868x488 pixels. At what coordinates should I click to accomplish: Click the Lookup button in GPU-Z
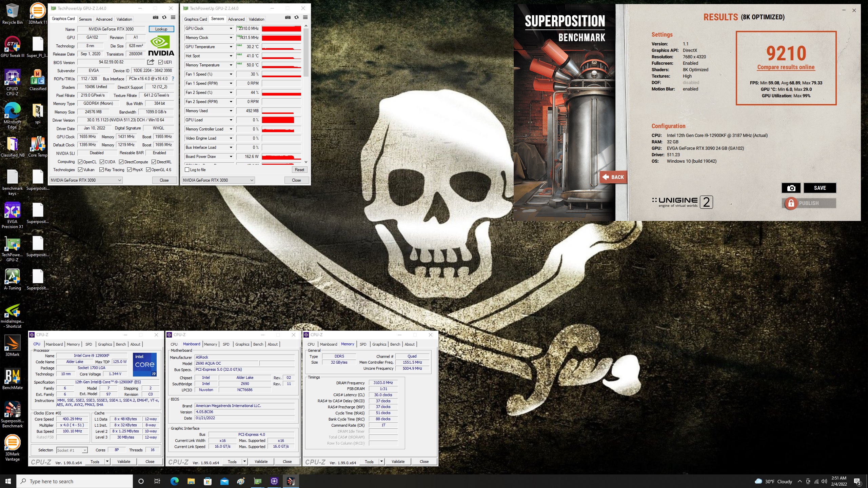pos(161,29)
